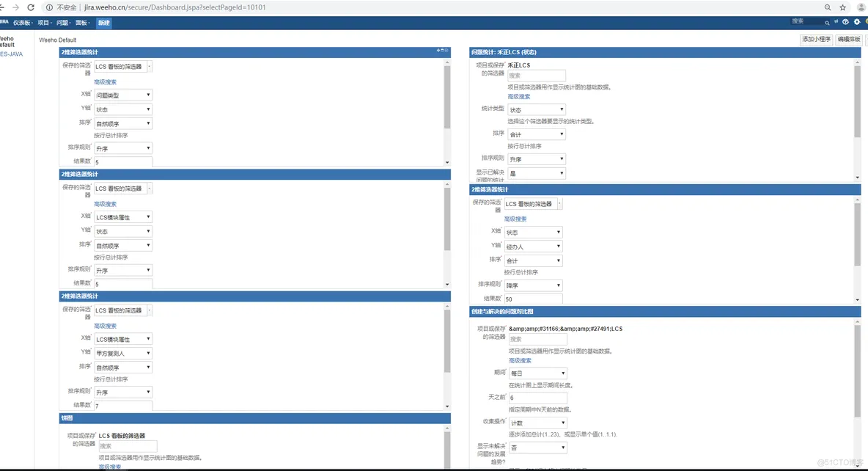Viewport: 868px width, 471px height.
Task: Click 高级搜索 above X轴 问题类型
Action: tap(105, 82)
